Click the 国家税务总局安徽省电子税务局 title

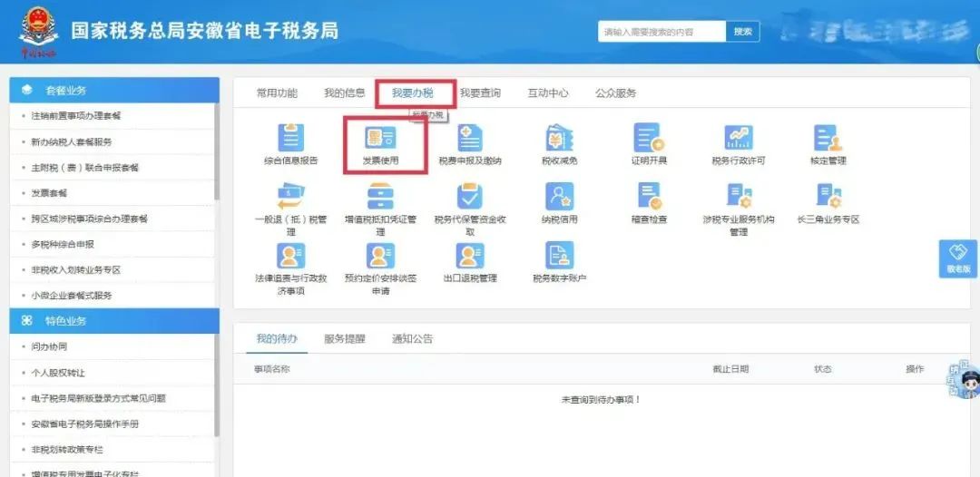(204, 31)
